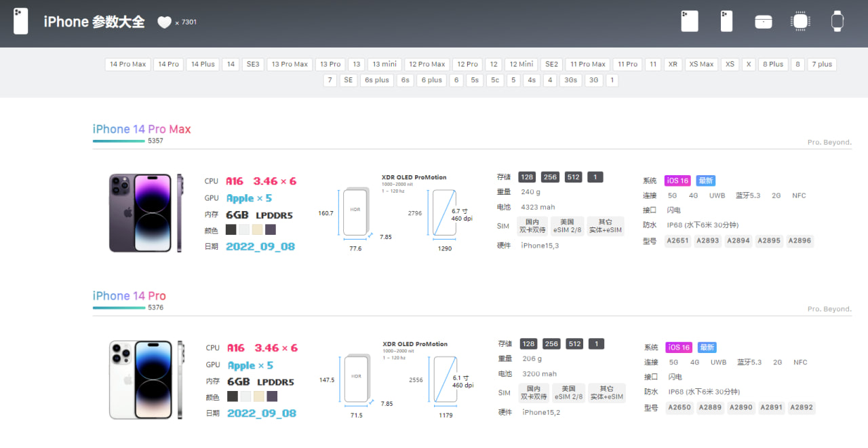This screenshot has height=448, width=868.
Task: Pick the silver color swatch for iPhone 14 Pro
Action: 245,396
